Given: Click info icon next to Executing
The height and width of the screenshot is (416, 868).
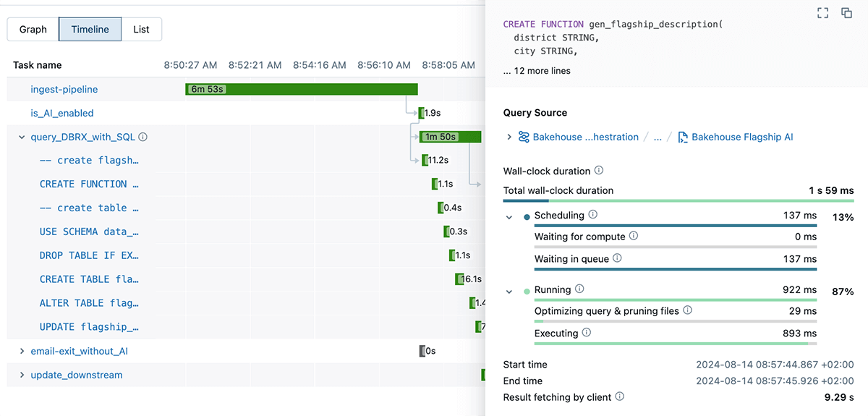Looking at the screenshot, I should [x=587, y=333].
